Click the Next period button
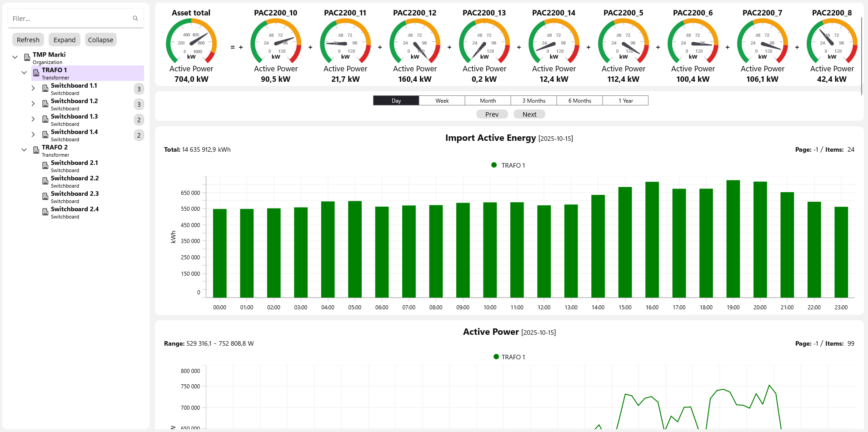The image size is (868, 432). tap(529, 114)
